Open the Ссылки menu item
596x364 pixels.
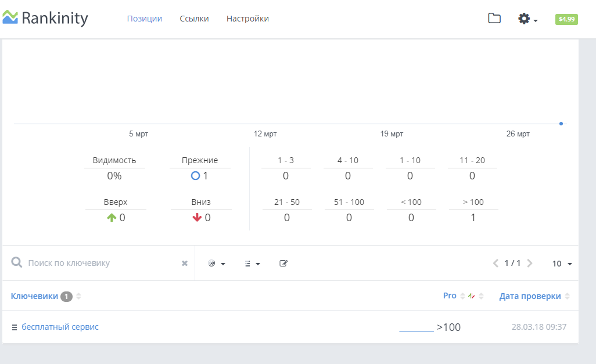tap(194, 19)
